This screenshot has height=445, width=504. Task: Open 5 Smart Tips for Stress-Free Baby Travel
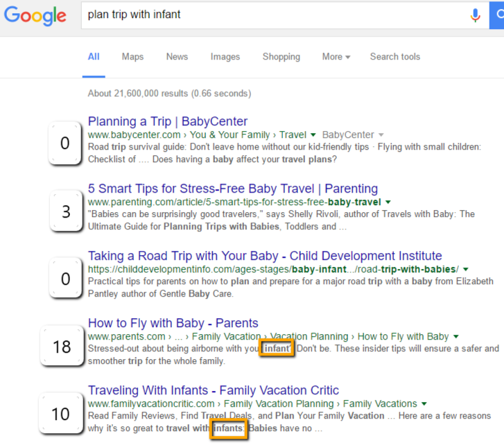(x=233, y=189)
